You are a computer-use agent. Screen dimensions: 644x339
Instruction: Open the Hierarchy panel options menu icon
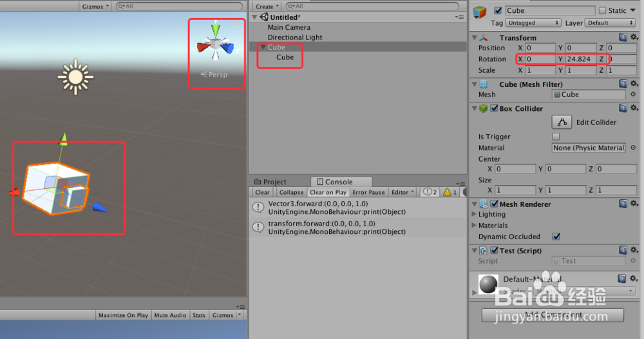pos(459,17)
